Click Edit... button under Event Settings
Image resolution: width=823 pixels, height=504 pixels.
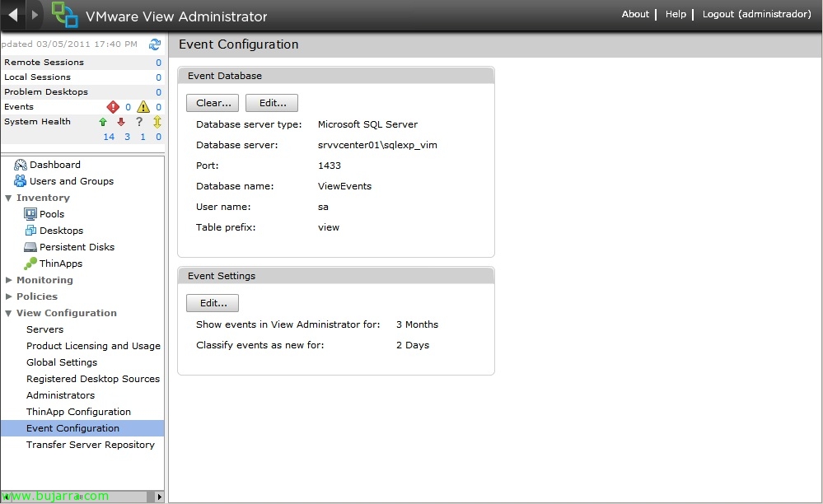[213, 303]
